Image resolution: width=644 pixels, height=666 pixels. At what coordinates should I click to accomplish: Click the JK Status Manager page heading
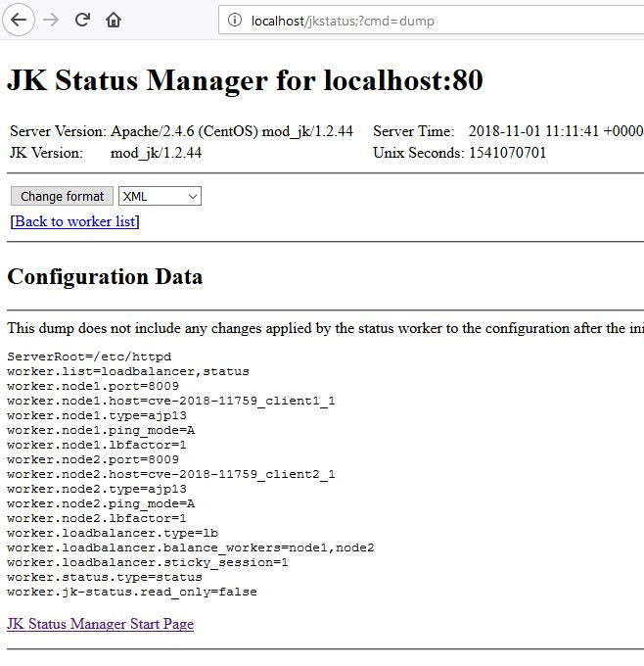click(x=245, y=80)
